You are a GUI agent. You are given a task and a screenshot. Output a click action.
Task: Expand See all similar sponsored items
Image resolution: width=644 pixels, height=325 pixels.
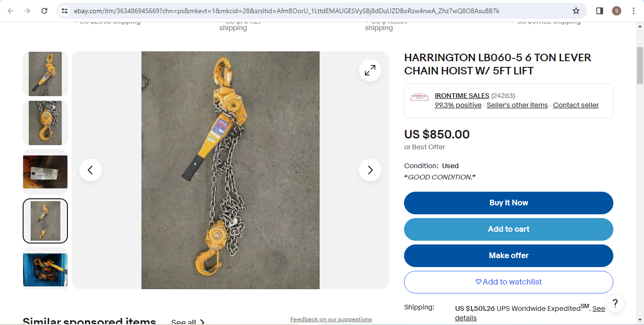pos(188,322)
